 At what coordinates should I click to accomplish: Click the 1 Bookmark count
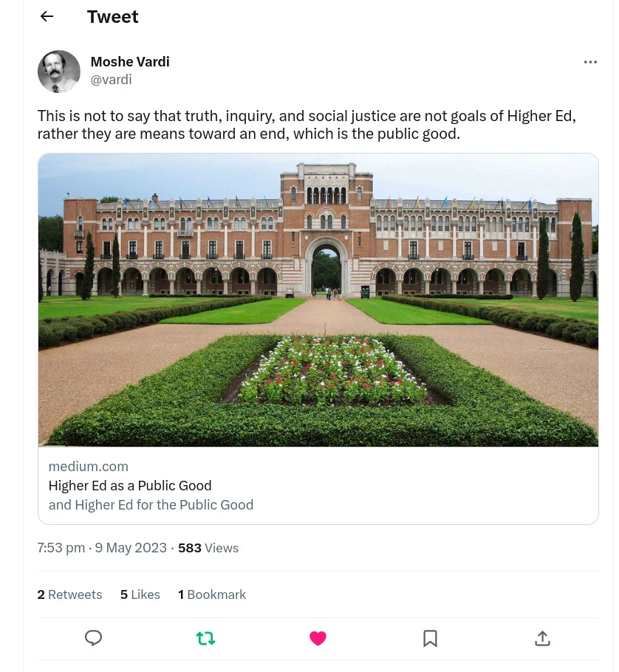(x=212, y=594)
